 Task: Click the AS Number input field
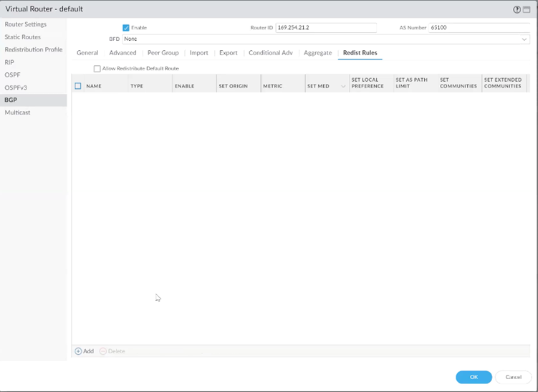click(x=479, y=28)
